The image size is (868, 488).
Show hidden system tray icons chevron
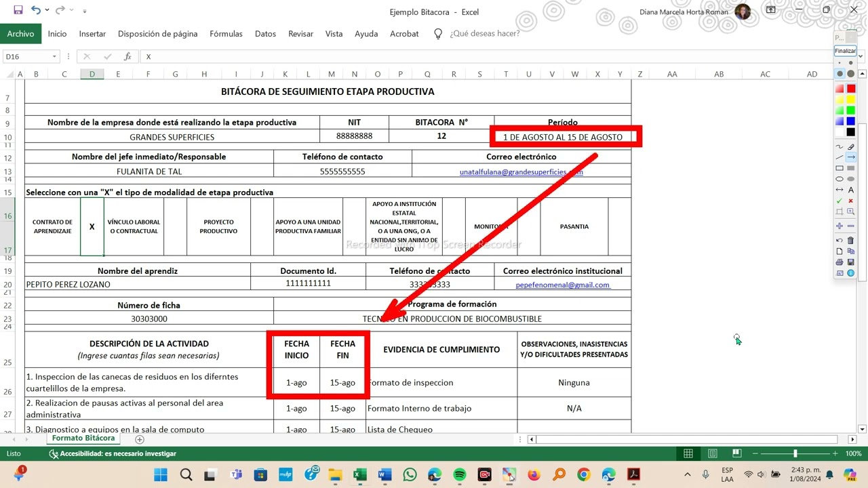[688, 474]
